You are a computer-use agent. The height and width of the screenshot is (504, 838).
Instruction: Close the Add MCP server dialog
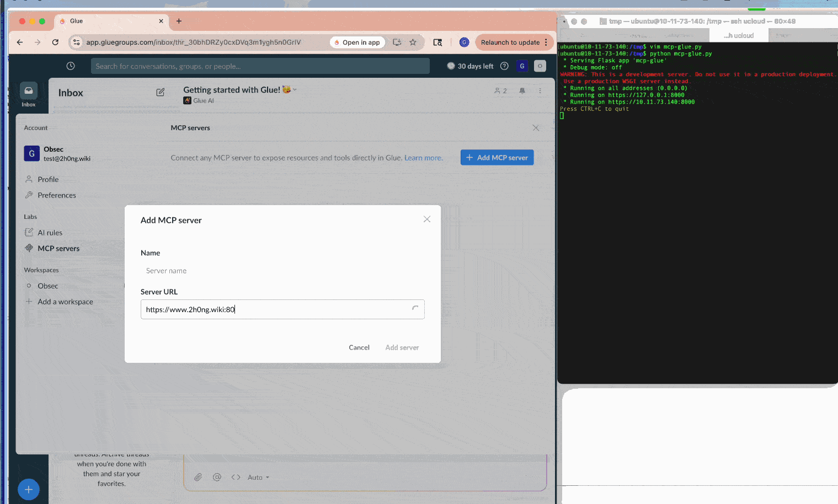427,219
